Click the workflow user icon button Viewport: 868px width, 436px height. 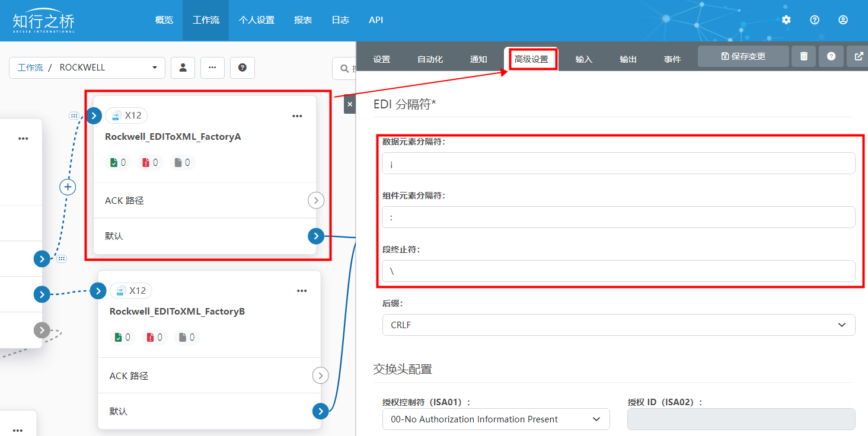pos(183,68)
